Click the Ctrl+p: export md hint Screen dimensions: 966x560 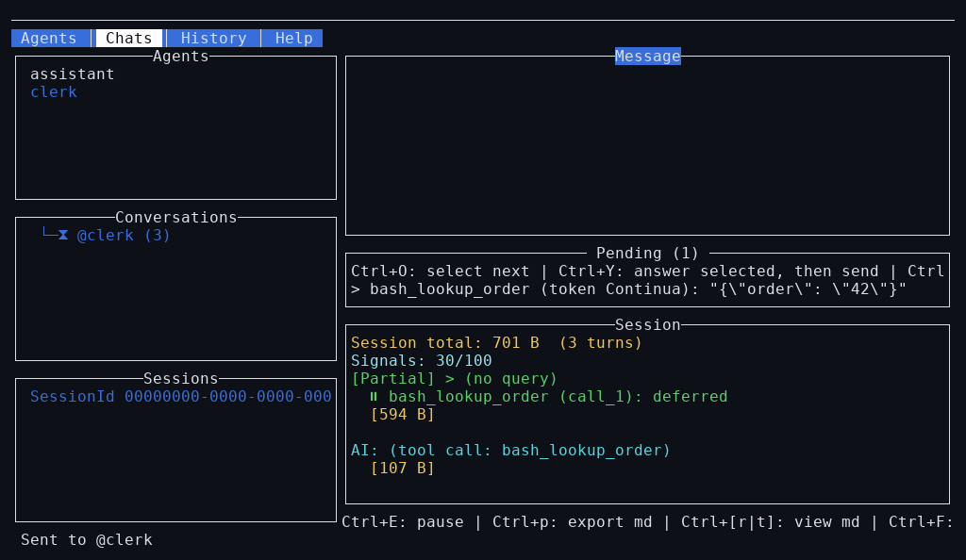coord(573,522)
